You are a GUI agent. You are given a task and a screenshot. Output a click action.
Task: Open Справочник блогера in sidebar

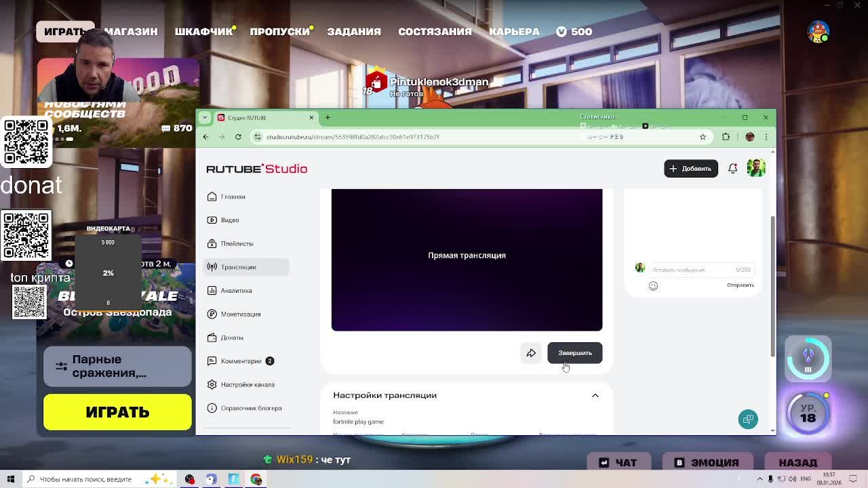coord(246,408)
